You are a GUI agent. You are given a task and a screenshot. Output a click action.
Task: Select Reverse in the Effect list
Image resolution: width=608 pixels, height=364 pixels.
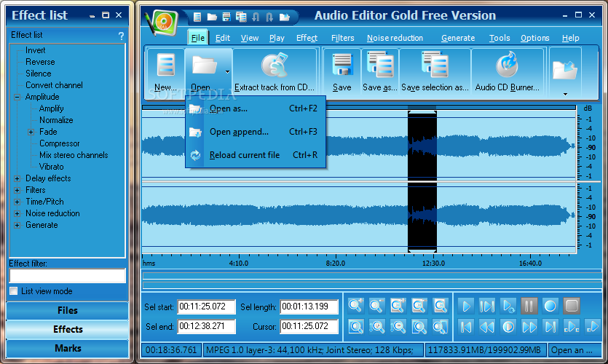(x=40, y=62)
